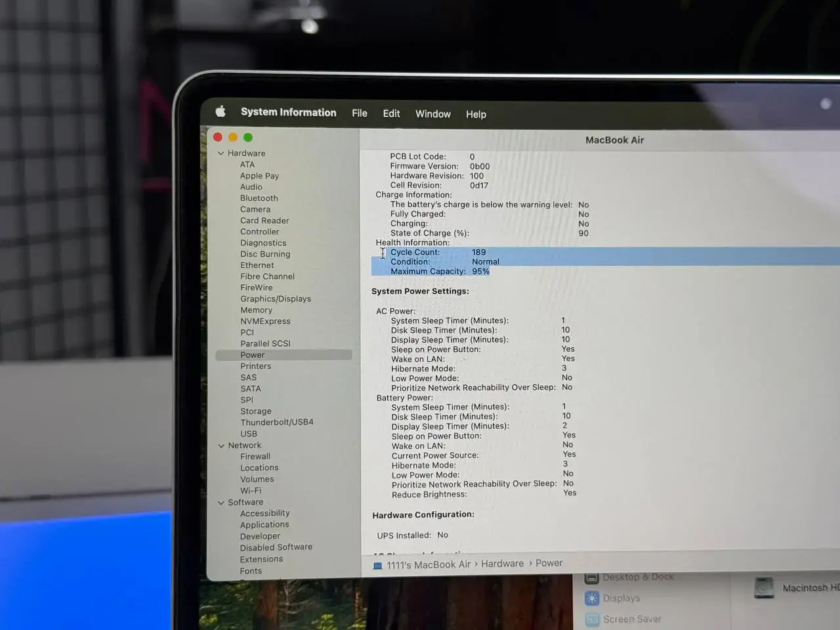Select USB in the sidebar
Screen dimensions: 840x630
click(x=248, y=434)
